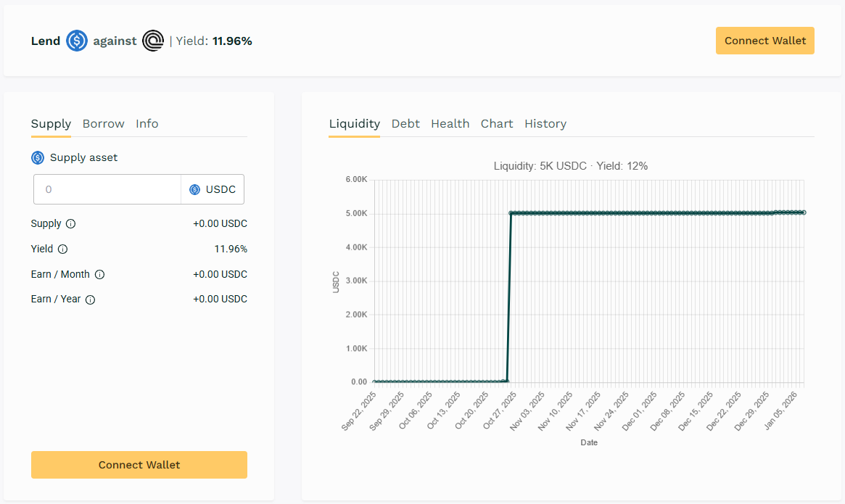The height and width of the screenshot is (504, 845).
Task: Open the Yield info tooltip icon
Action: point(63,249)
